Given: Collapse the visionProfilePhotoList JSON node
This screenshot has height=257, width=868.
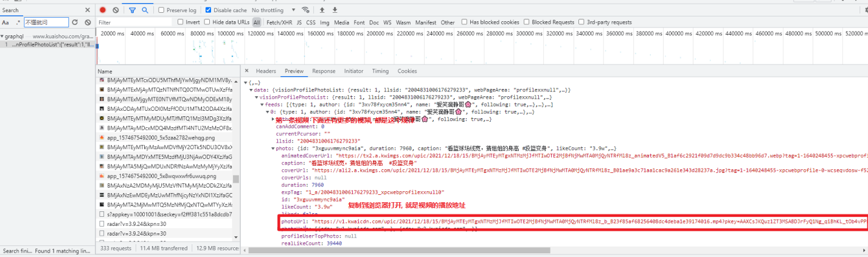Looking at the screenshot, I should 256,97.
